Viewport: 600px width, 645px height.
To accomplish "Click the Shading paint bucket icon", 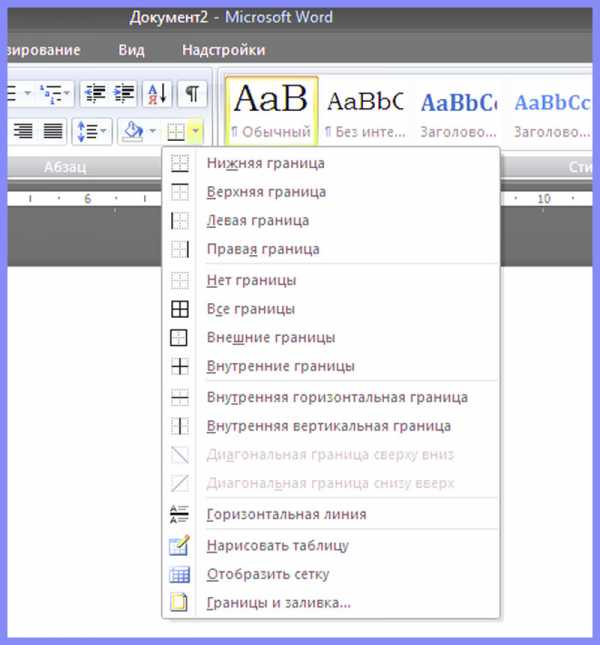I will [132, 131].
